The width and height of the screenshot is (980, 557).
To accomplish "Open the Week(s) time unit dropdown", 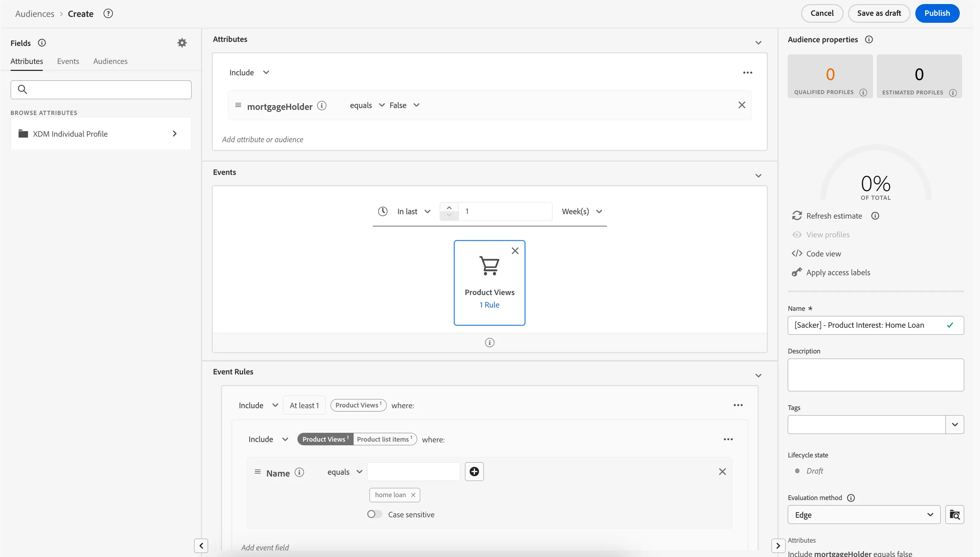I will [x=582, y=212].
